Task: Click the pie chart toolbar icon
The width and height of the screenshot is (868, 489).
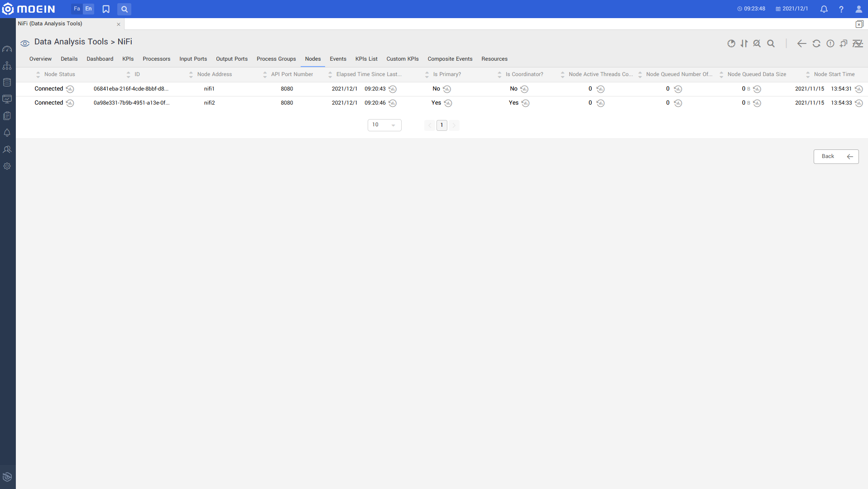Action: click(x=731, y=43)
